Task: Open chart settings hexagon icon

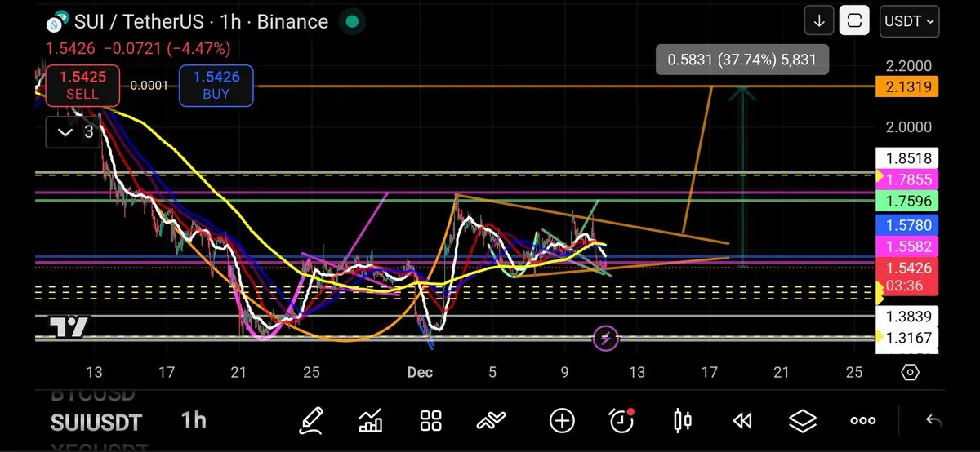Action: coord(910,373)
